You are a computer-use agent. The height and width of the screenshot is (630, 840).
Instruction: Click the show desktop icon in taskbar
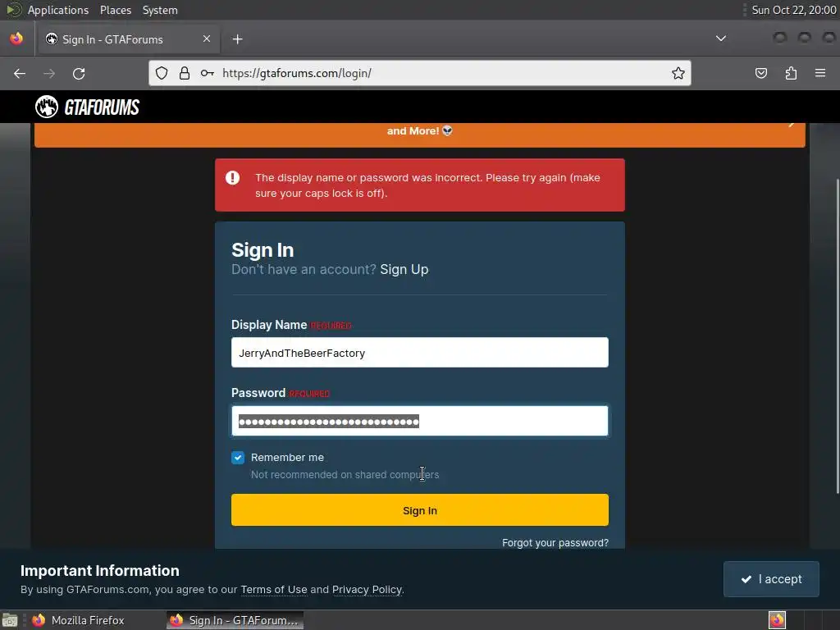click(10, 620)
